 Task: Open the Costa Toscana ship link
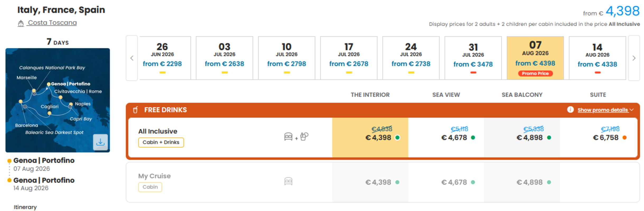(52, 23)
